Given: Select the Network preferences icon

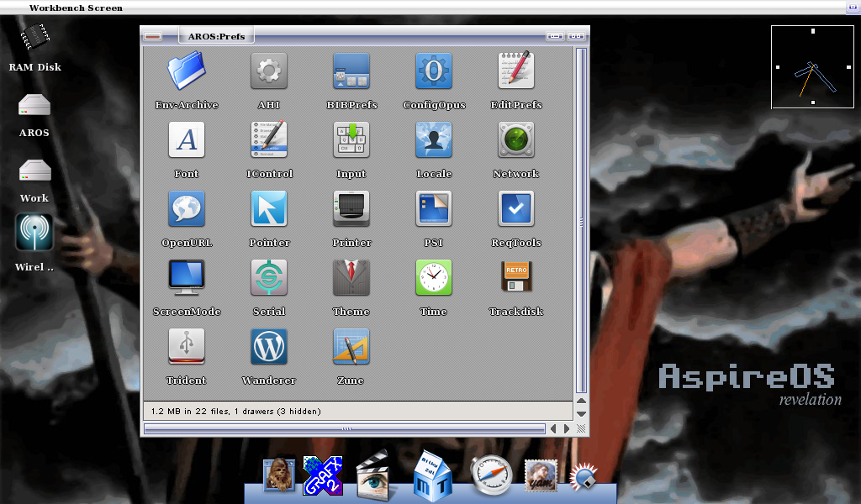Looking at the screenshot, I should pos(515,140).
